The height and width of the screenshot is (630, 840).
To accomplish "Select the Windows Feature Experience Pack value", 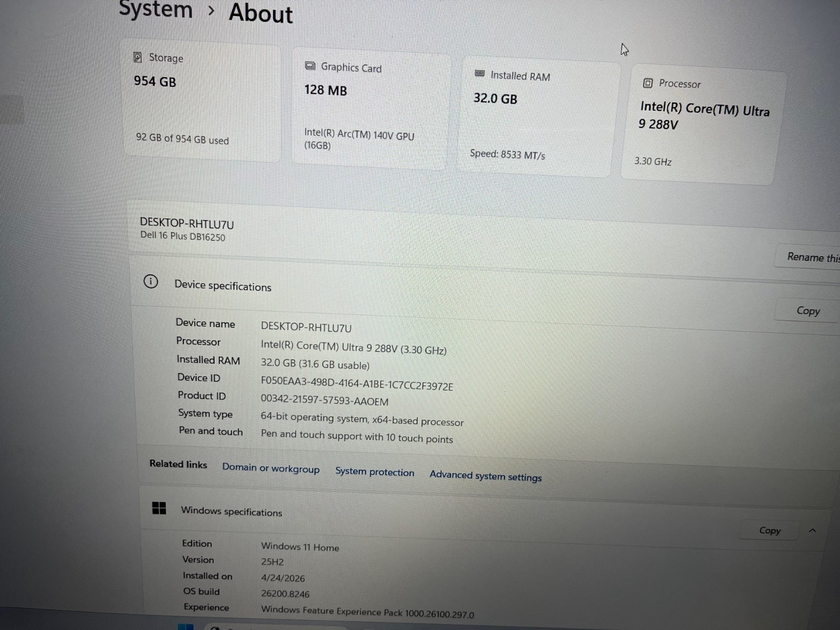I will coord(367,612).
